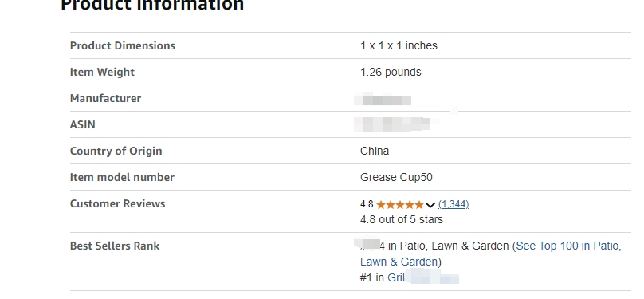This screenshot has height=299, width=644.
Task: Select the 1 x 1 x 1 inches value
Action: [399, 45]
